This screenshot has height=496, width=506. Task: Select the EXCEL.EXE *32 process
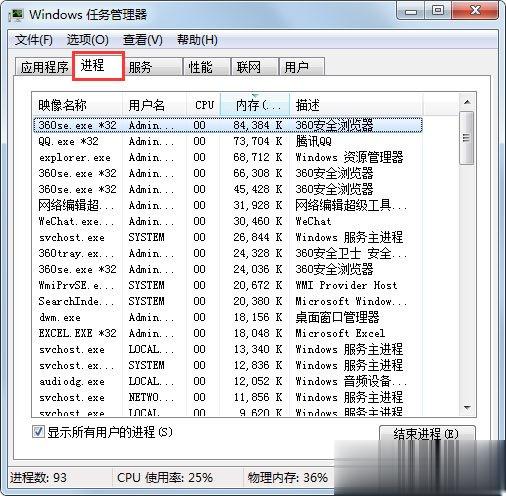pos(228,333)
